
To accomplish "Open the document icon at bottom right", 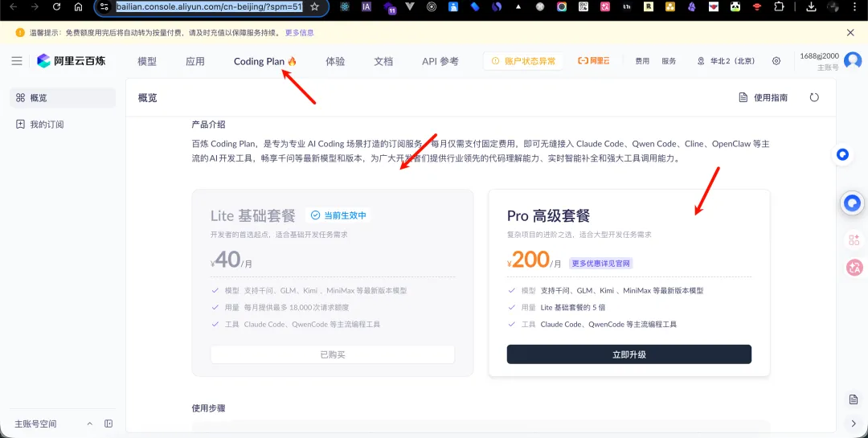I will tap(853, 399).
